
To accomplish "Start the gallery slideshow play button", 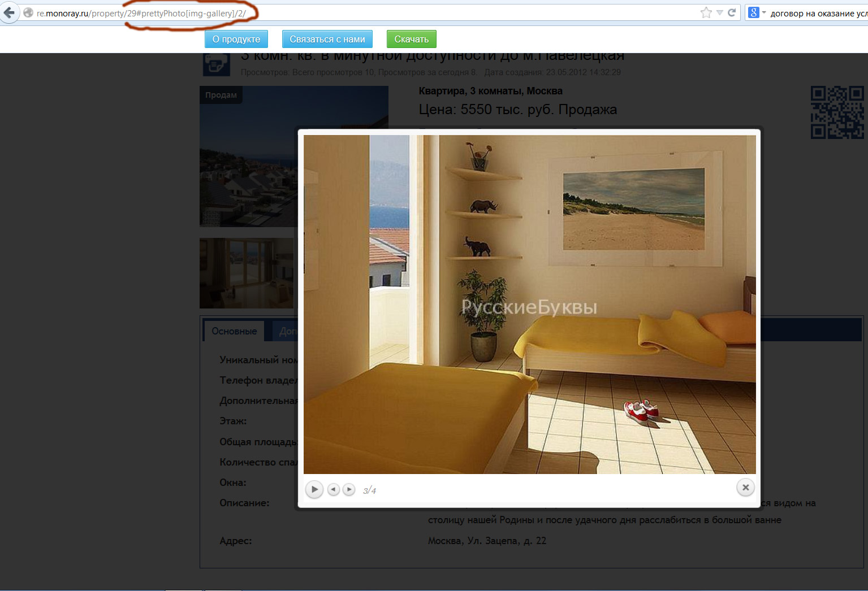I will 314,489.
